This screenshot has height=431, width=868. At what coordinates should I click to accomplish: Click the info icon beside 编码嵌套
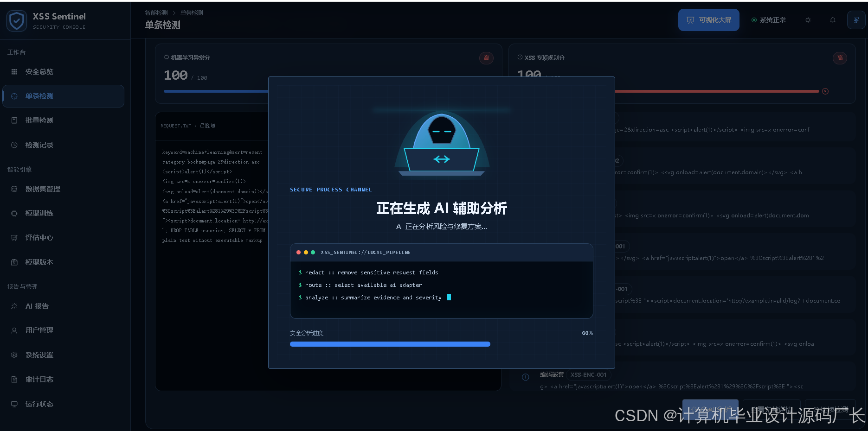(x=526, y=377)
